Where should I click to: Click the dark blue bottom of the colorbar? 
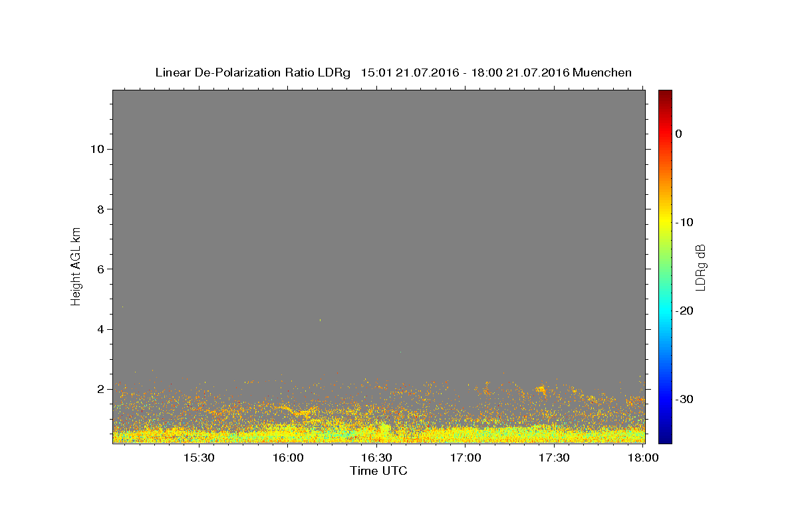(665, 438)
